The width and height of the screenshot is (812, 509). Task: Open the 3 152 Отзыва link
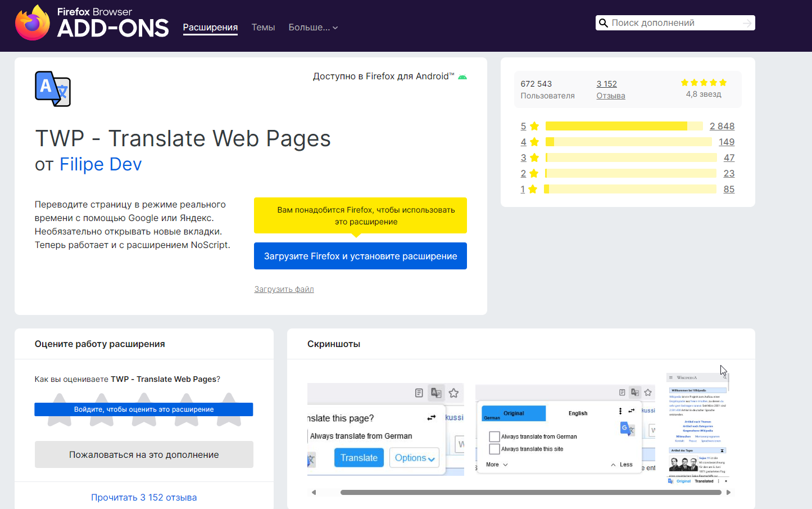(610, 89)
